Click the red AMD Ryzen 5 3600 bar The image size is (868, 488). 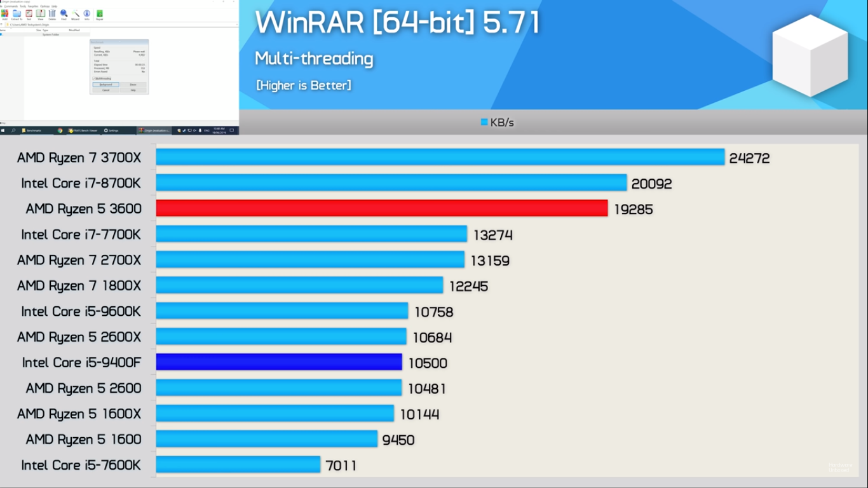coord(382,208)
